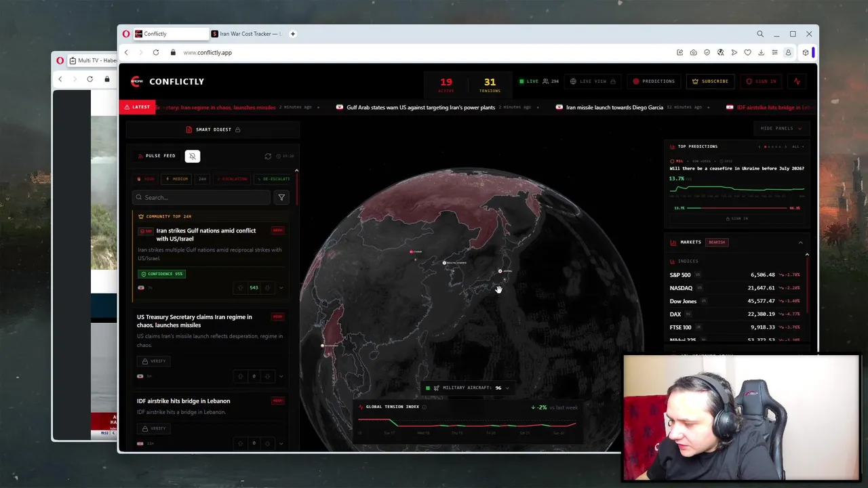Expand the US Treasury Secretary card

tap(281, 376)
